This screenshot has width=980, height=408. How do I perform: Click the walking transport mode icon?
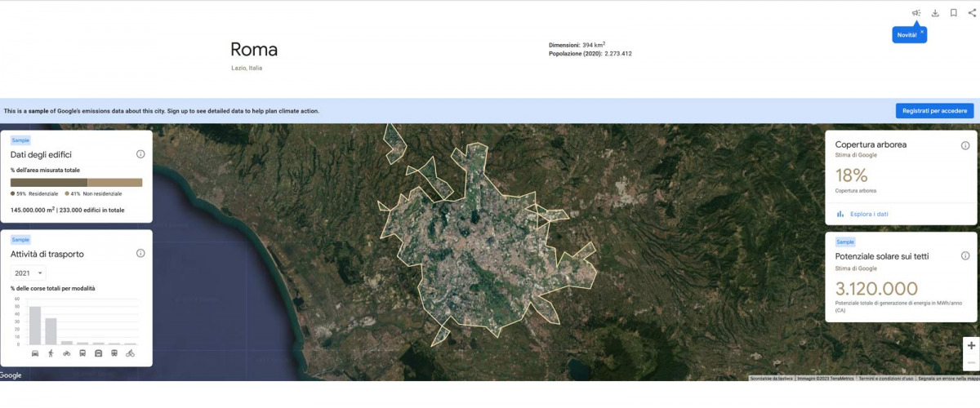pyautogui.click(x=51, y=353)
